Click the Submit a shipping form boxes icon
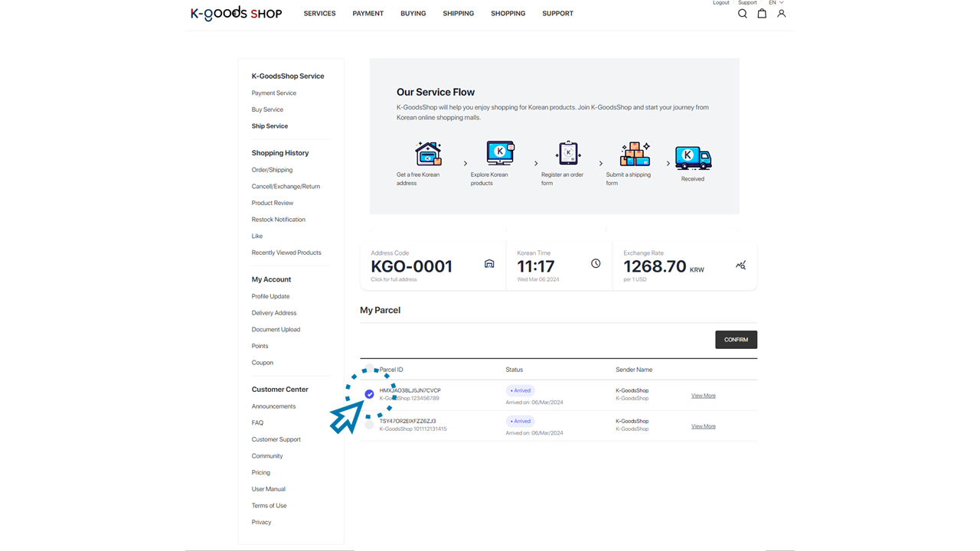 tap(635, 154)
